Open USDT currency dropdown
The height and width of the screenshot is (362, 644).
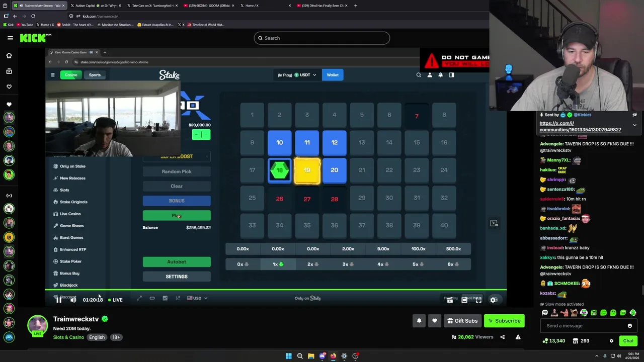pos(305,75)
